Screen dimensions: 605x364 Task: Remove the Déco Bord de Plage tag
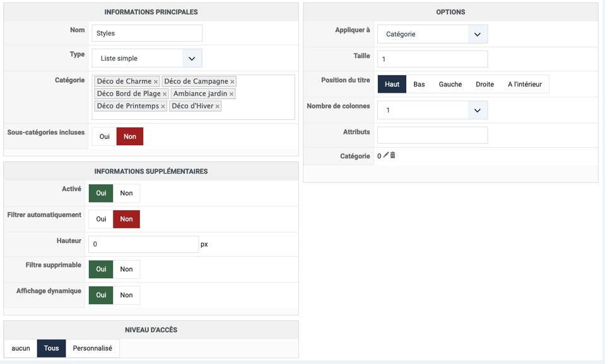click(165, 95)
